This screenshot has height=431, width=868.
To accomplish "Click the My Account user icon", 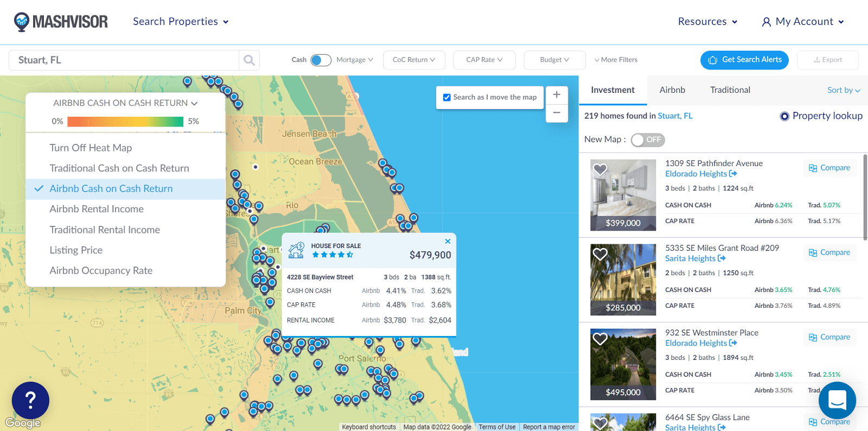I will point(766,22).
